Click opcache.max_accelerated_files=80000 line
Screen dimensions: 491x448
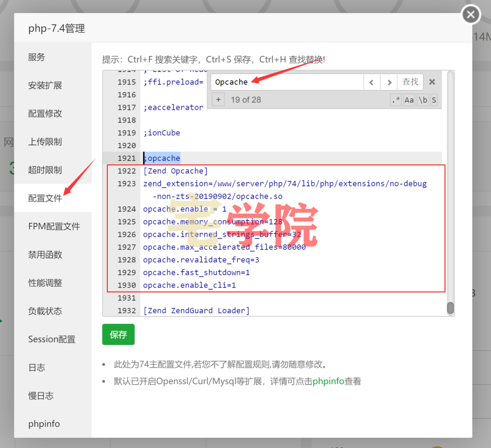[x=224, y=247]
